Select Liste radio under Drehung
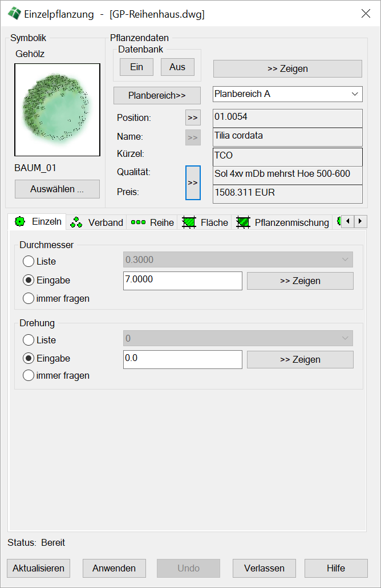Screen dimensions: 381x588 [29, 340]
